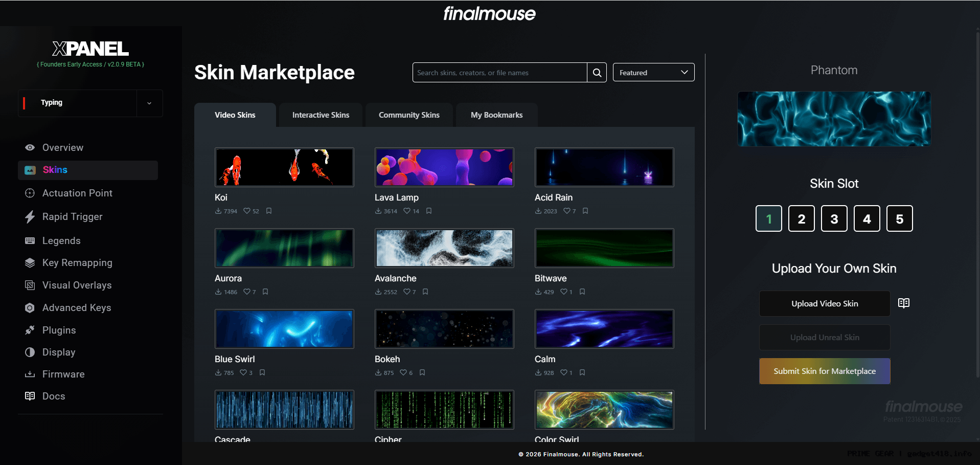This screenshot has height=465, width=980.
Task: Select the Community Skins tab
Action: point(409,115)
